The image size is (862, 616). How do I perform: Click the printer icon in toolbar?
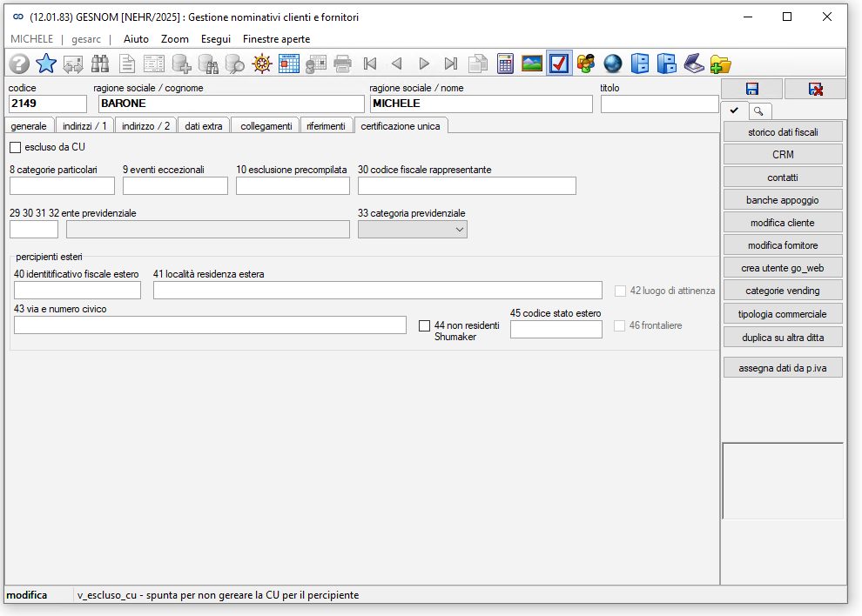click(x=342, y=64)
